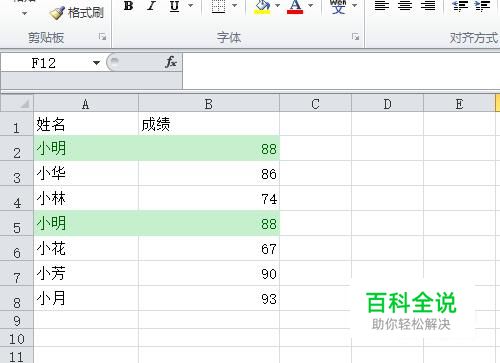Select row 2 header
The height and width of the screenshot is (363, 500).
(17, 148)
